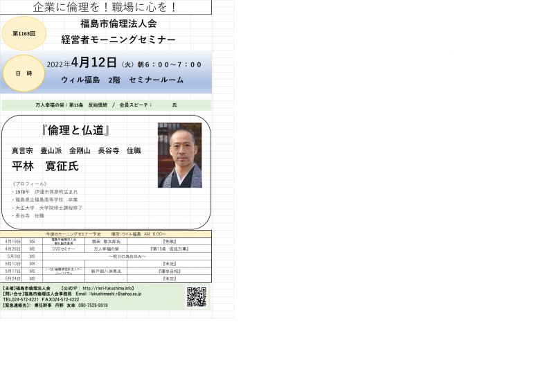The height and width of the screenshot is (392, 554).
Task: Click the QR code image
Action: (197, 296)
